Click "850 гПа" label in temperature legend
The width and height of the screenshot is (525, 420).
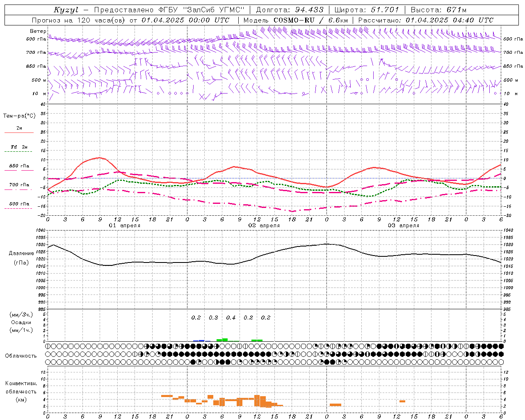pos(19,166)
